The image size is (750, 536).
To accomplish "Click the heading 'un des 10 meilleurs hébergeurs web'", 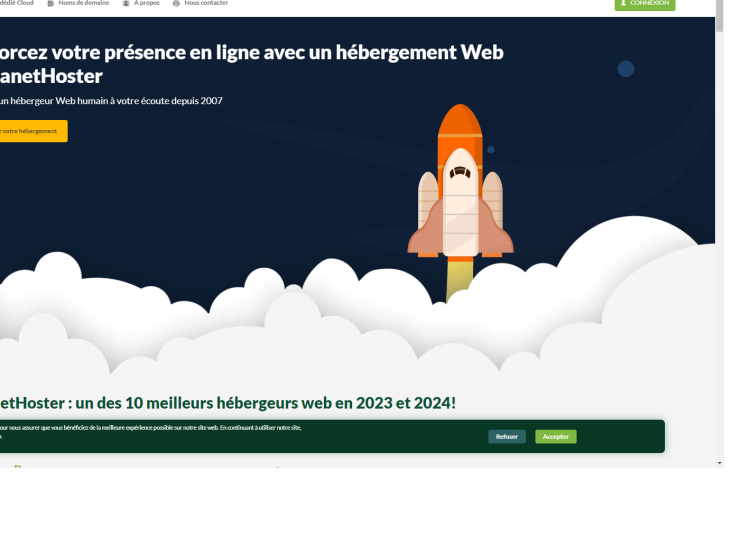I will [x=203, y=403].
